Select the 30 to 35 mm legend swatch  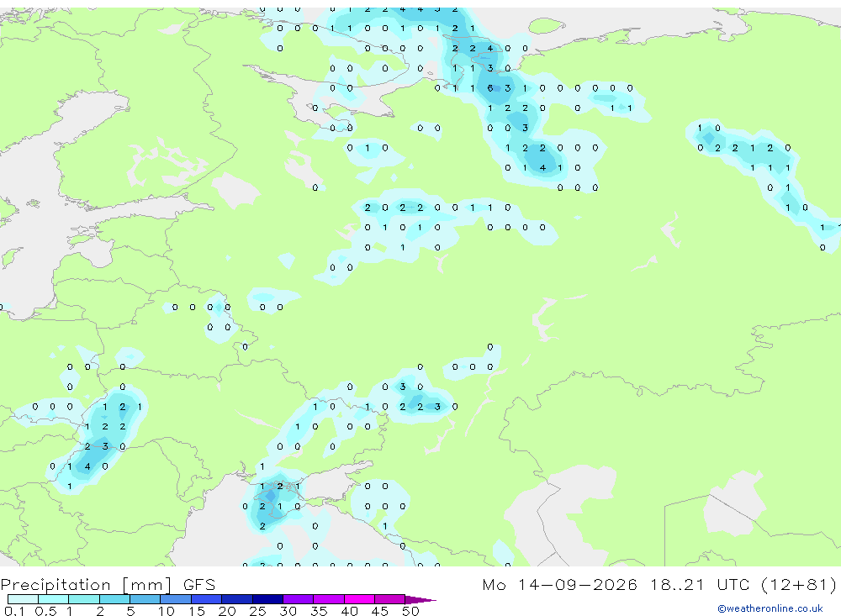coord(298,599)
